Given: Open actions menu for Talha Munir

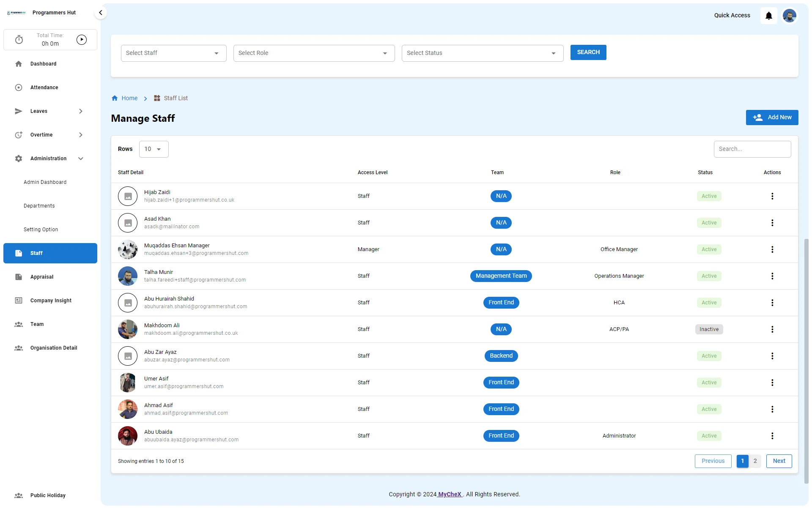Looking at the screenshot, I should [772, 276].
